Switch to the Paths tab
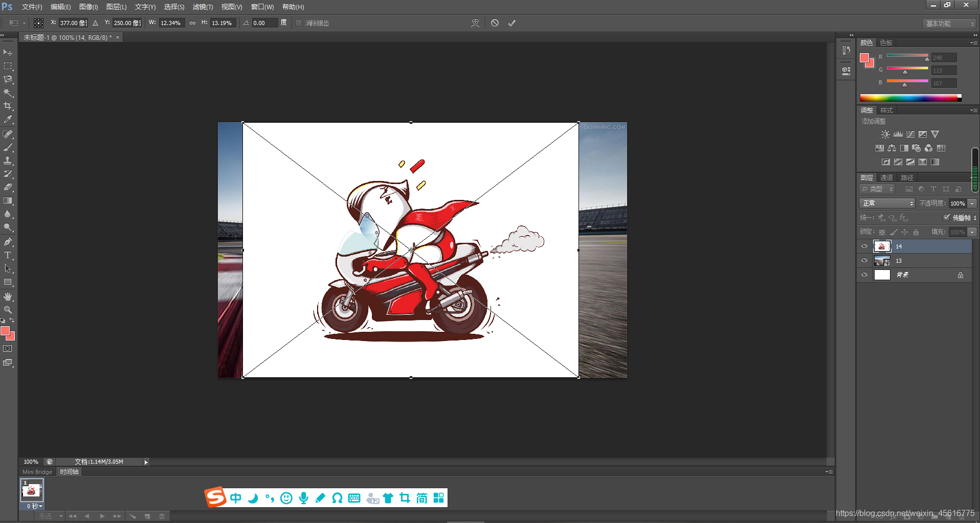Image resolution: width=980 pixels, height=523 pixels. click(x=907, y=178)
